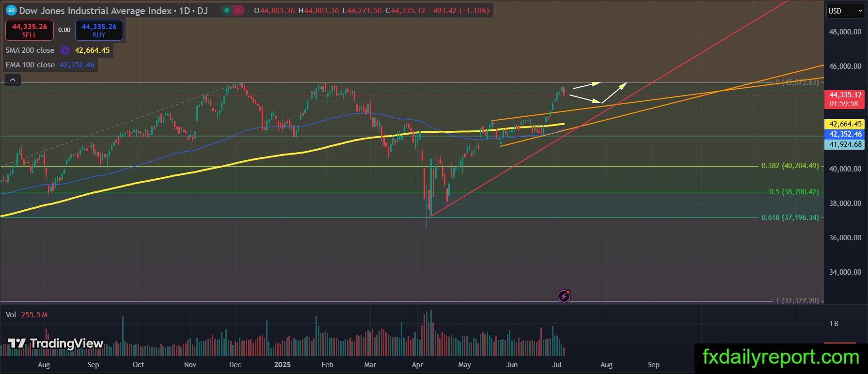Viewport: 868px width, 374px height.
Task: Click Jul on the time axis
Action: pos(557,365)
